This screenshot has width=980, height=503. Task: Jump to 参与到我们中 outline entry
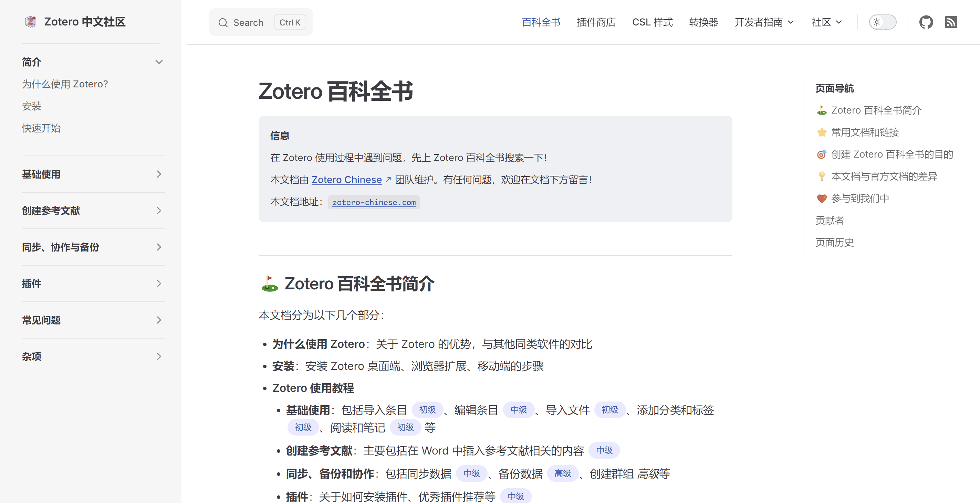(x=852, y=199)
